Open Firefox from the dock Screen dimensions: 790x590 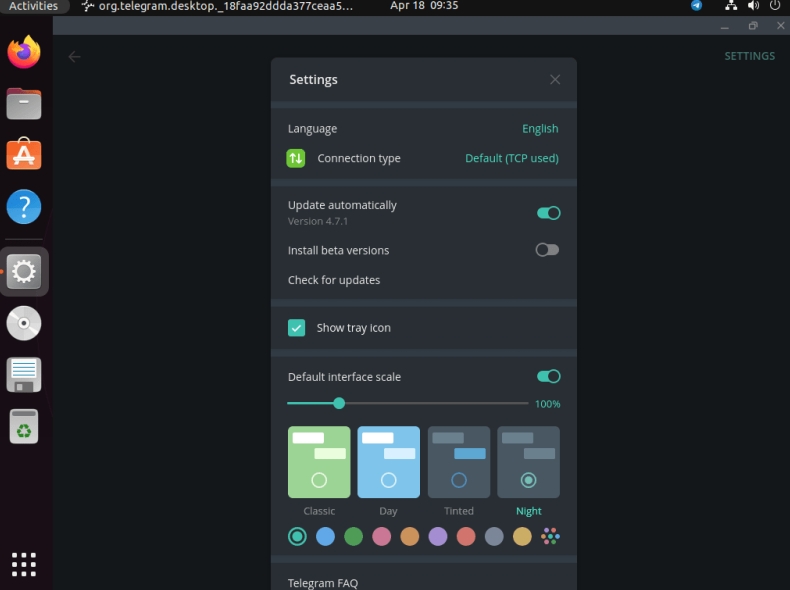24,52
